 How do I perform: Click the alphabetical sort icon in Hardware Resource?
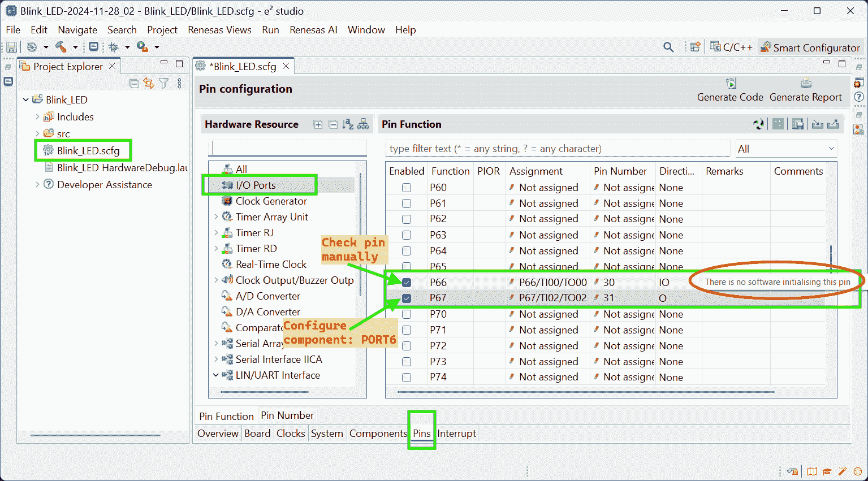pos(348,124)
